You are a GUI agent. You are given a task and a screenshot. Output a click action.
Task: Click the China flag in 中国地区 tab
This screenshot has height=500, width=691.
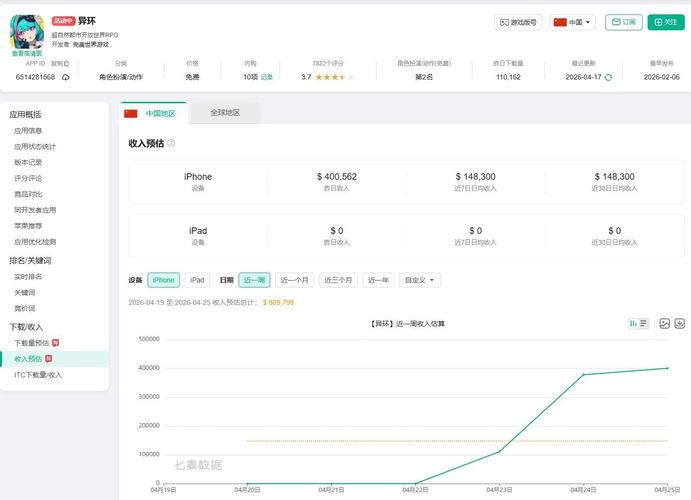coord(131,114)
